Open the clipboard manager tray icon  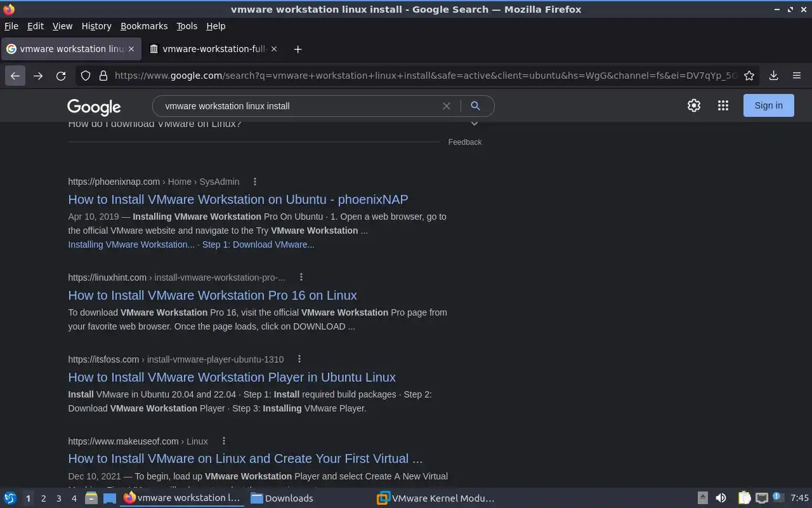744,498
